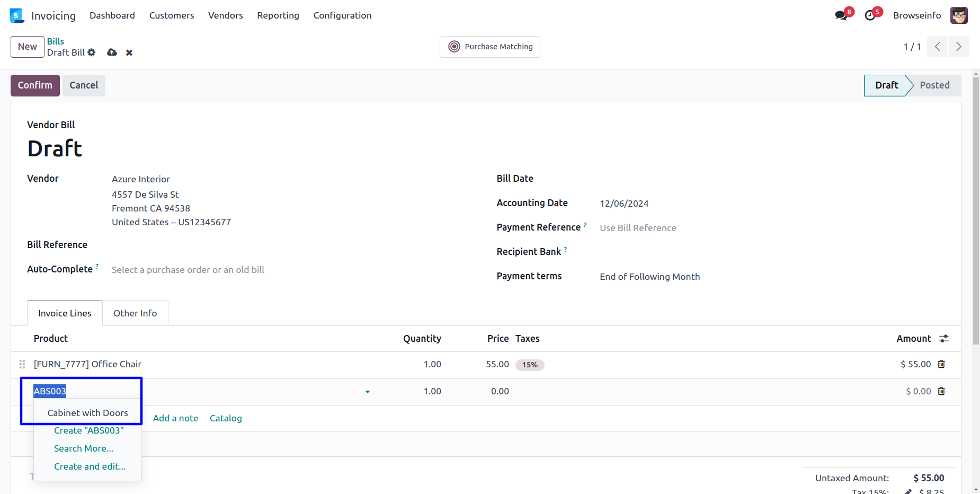Viewport: 980px width, 494px height.
Task: Click the gear icon next to Draft Bill
Action: (x=92, y=52)
